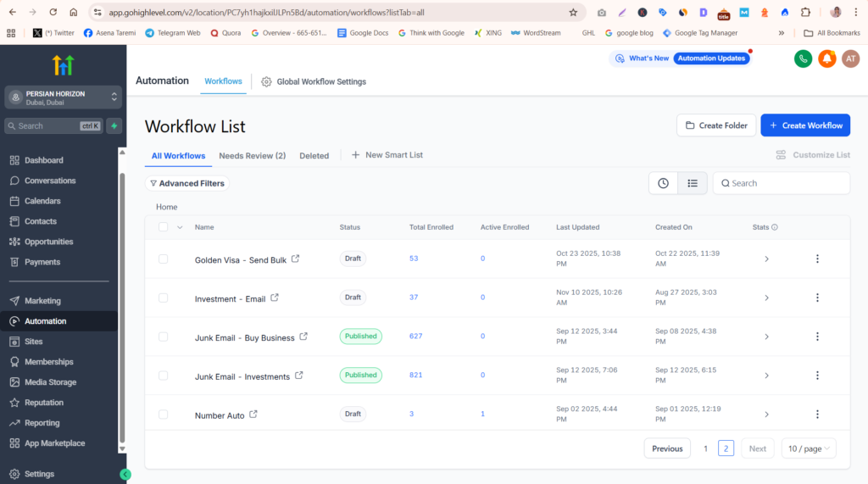Open Junk Email - Investments external link icon
868x484 pixels.
click(299, 375)
